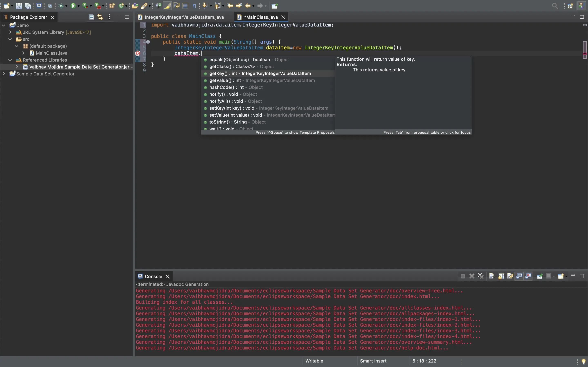Run the program with green play button
This screenshot has width=588, height=367.
coord(73,6)
